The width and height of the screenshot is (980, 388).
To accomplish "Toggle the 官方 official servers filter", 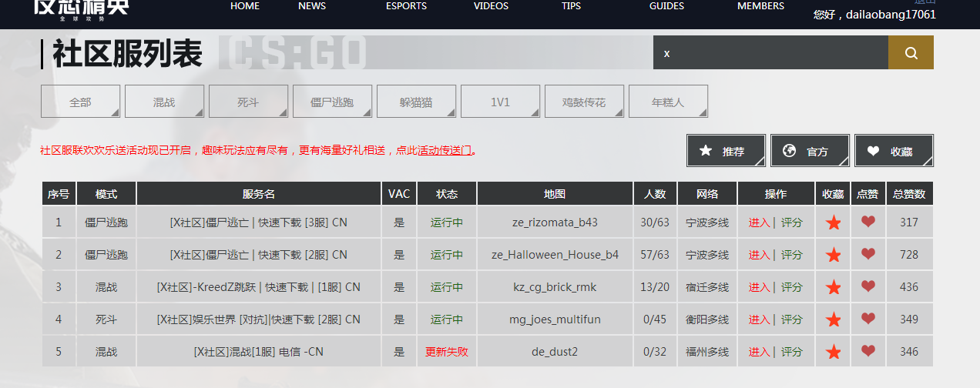I will pyautogui.click(x=810, y=151).
